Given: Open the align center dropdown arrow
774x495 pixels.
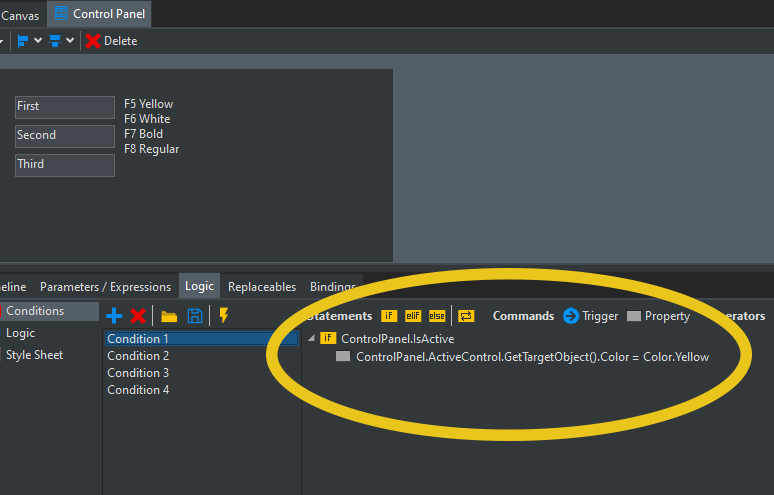Looking at the screenshot, I should point(69,41).
